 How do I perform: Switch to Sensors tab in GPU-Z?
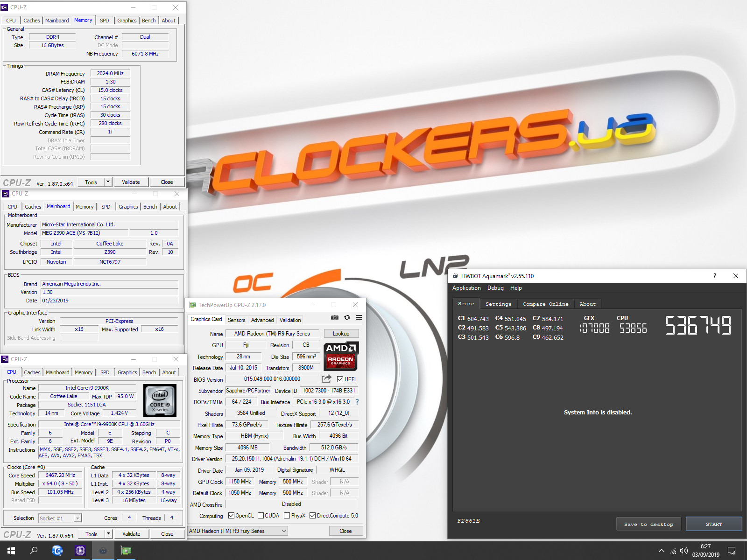pos(236,320)
